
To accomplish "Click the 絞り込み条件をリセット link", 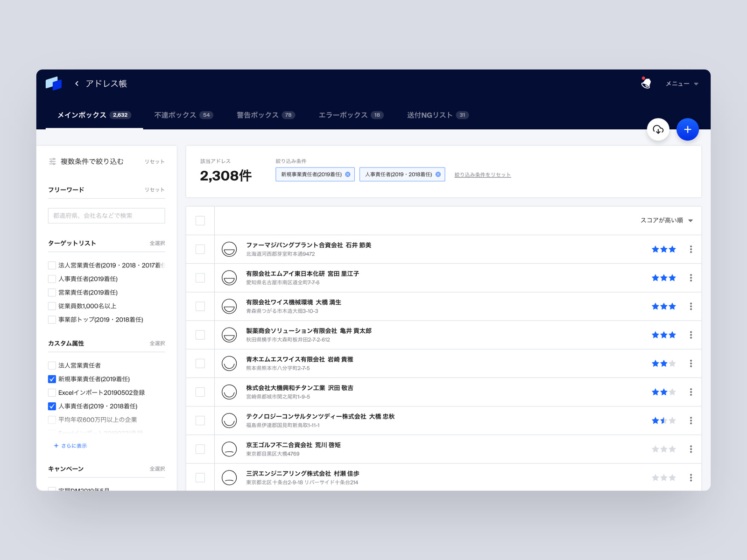I will [x=482, y=175].
